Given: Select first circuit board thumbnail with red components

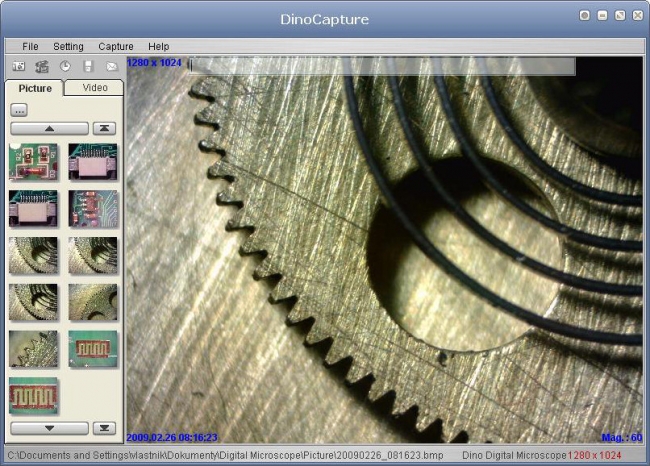Looking at the screenshot, I should coord(33,162).
